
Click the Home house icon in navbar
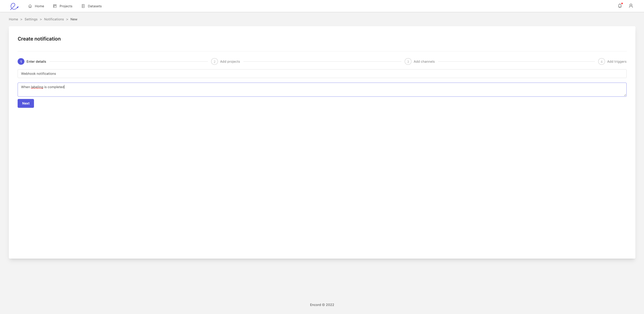(x=30, y=6)
